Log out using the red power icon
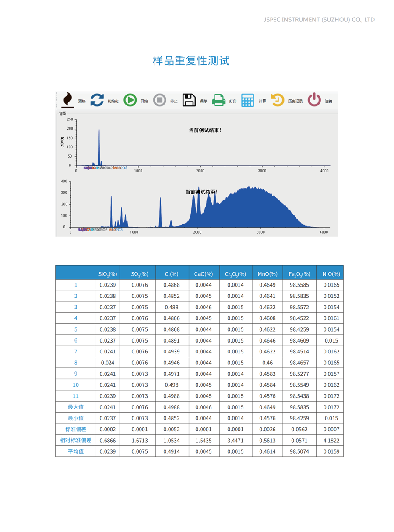The width and height of the screenshot is (394, 532). click(314, 100)
